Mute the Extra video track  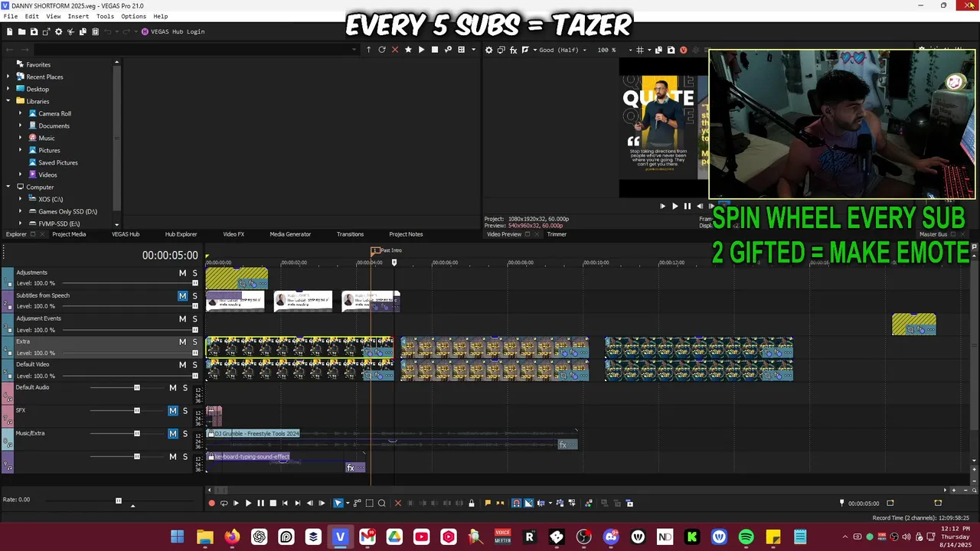pos(182,342)
